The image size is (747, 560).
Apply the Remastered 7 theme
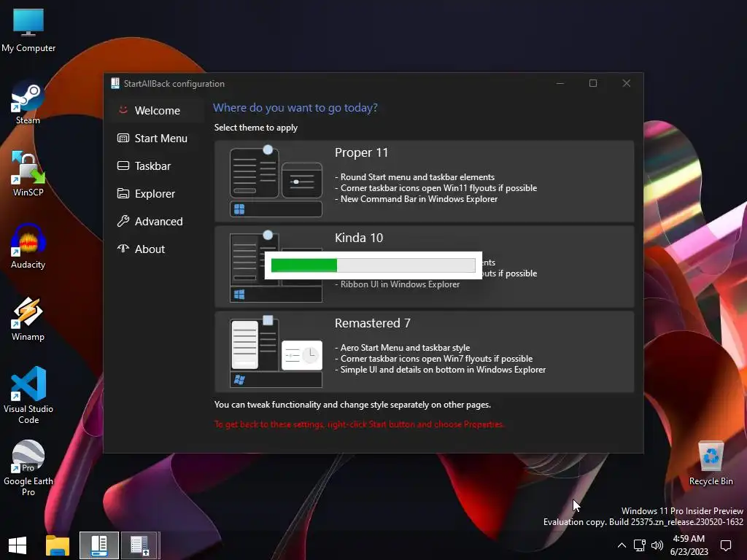pos(424,351)
